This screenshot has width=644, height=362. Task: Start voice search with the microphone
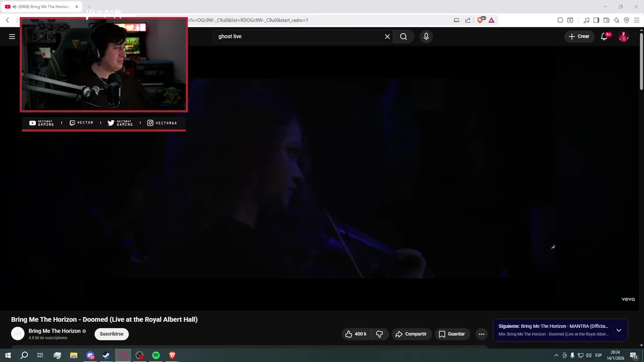coord(426,36)
